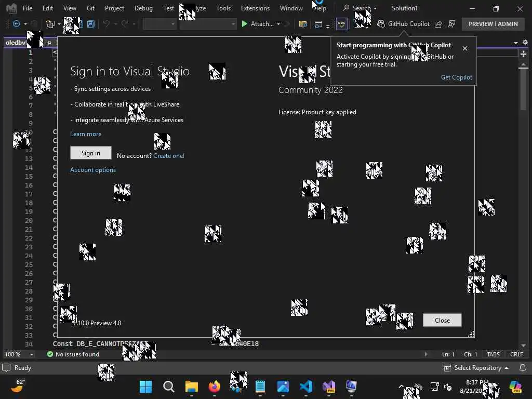The image size is (532, 399).
Task: Show hidden system tray icons chevron
Action: [x=401, y=387]
